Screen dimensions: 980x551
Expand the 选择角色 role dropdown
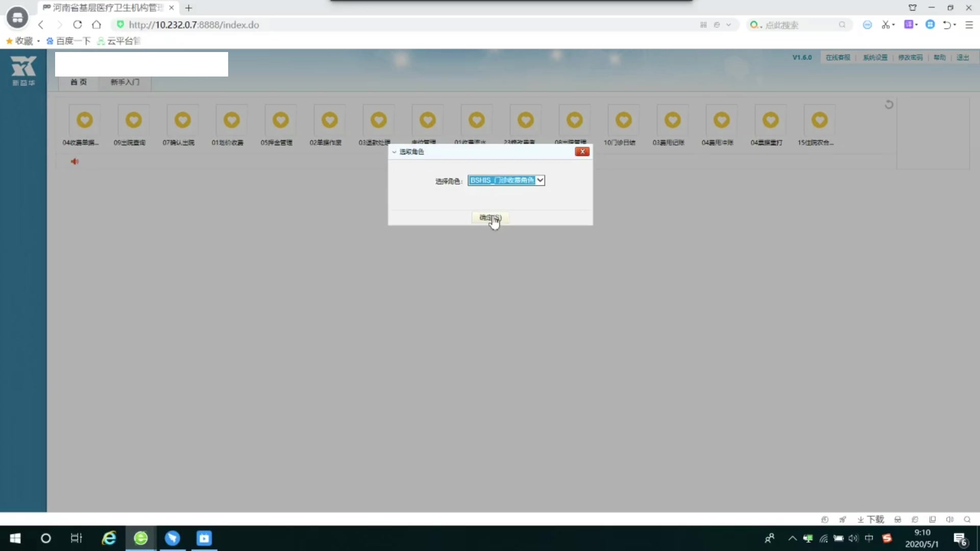(x=540, y=180)
